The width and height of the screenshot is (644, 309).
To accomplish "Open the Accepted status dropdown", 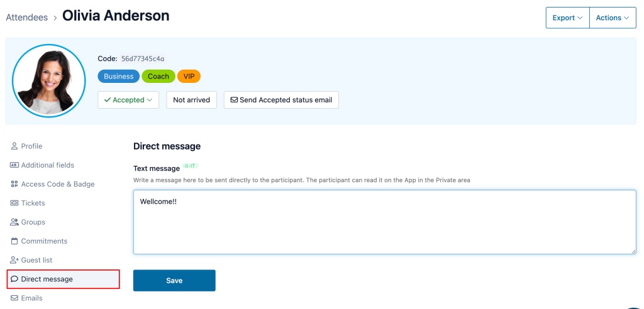I will 128,100.
